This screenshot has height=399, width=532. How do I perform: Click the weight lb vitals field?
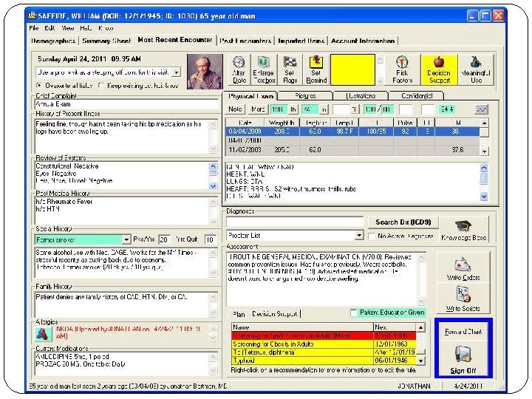pos(279,109)
